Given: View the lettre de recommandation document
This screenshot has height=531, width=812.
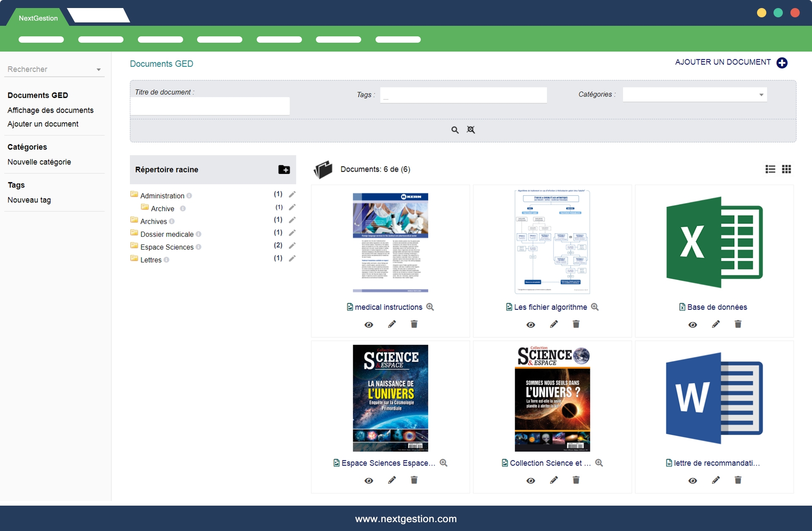Looking at the screenshot, I should tap(692, 481).
